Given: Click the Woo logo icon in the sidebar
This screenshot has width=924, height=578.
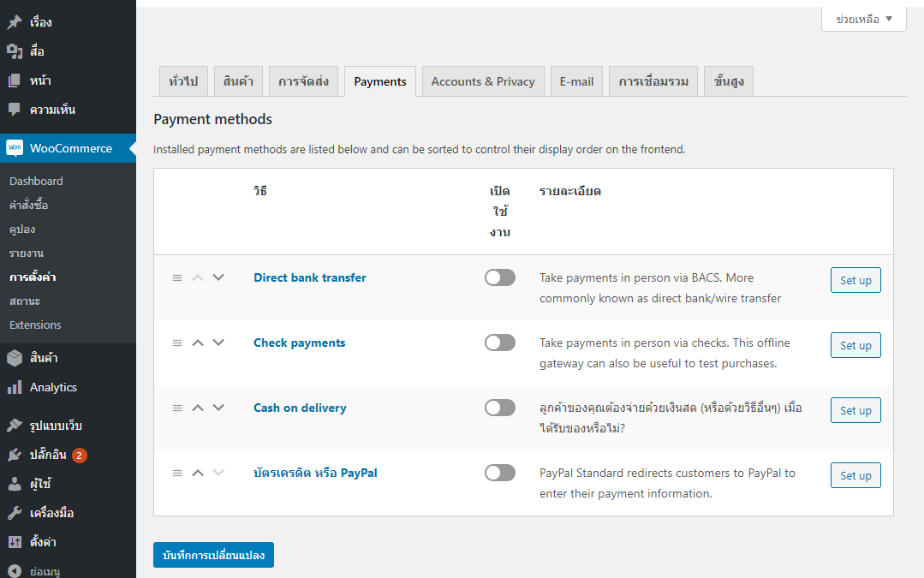Looking at the screenshot, I should (x=15, y=148).
